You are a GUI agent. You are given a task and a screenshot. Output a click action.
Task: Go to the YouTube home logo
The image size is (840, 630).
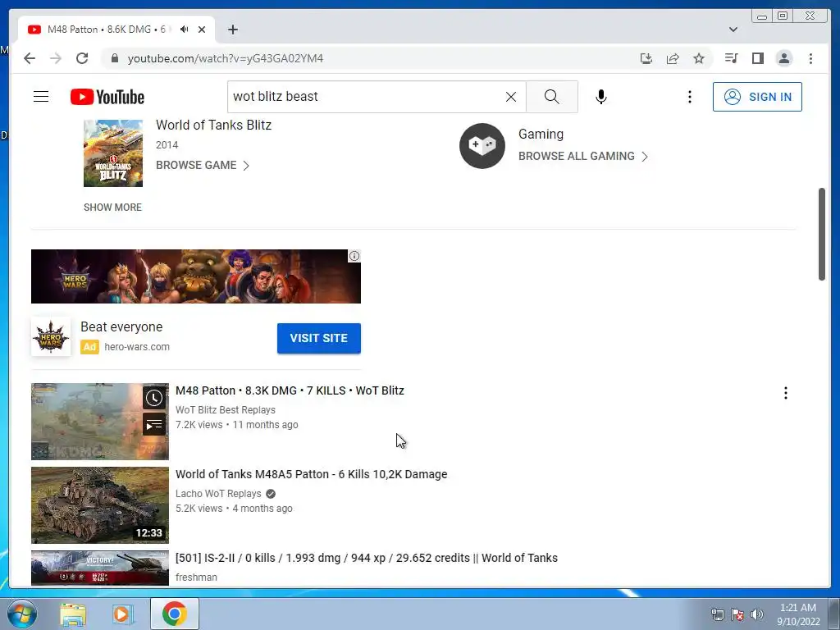[107, 97]
